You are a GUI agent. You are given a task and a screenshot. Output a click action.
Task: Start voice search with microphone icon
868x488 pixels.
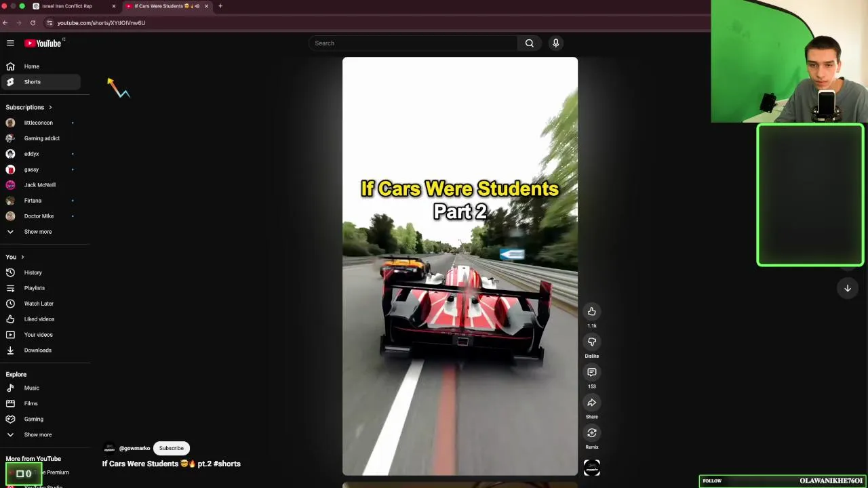point(555,43)
